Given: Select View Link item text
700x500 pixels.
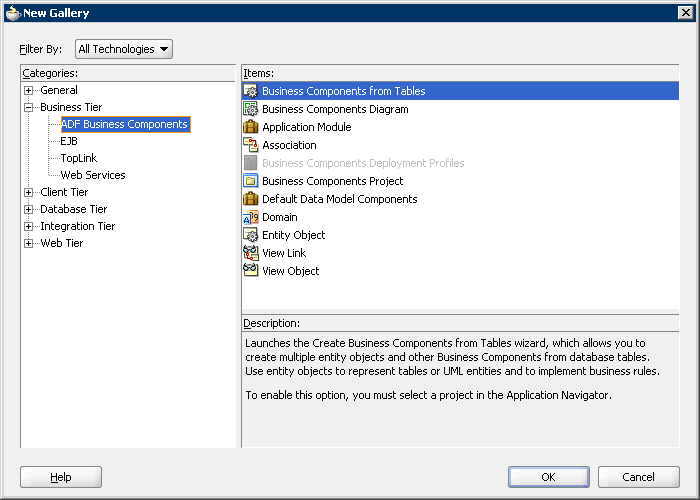Looking at the screenshot, I should [284, 253].
